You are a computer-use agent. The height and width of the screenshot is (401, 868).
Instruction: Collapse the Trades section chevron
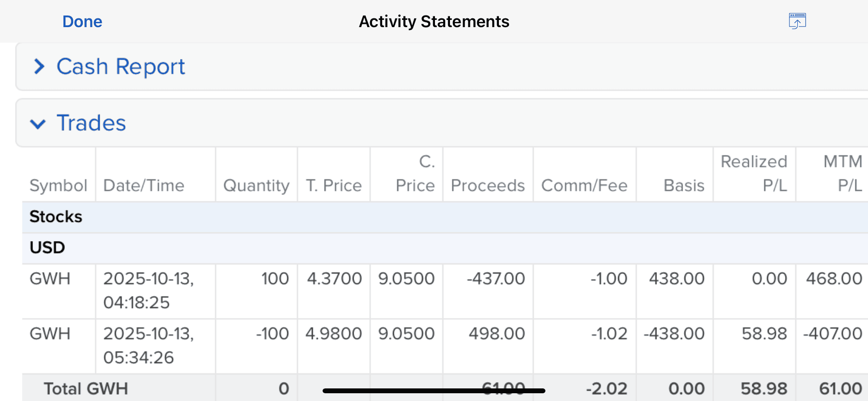38,124
